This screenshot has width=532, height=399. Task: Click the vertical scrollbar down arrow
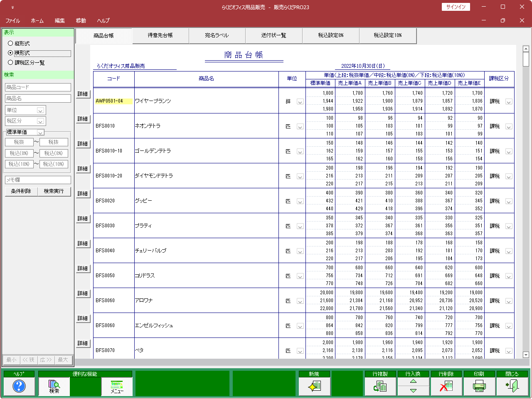(526, 355)
